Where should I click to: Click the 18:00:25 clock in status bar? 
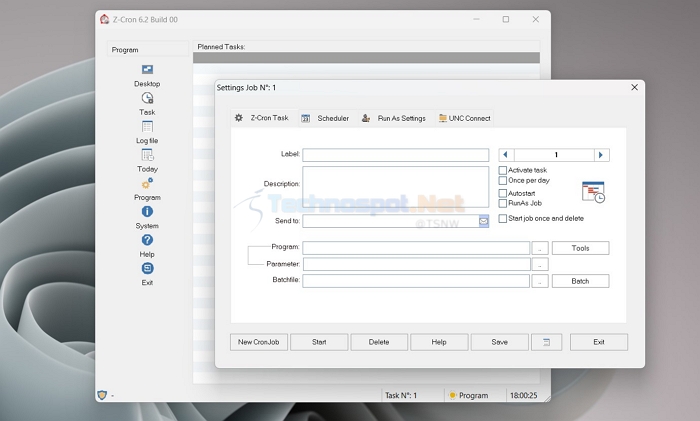click(524, 395)
